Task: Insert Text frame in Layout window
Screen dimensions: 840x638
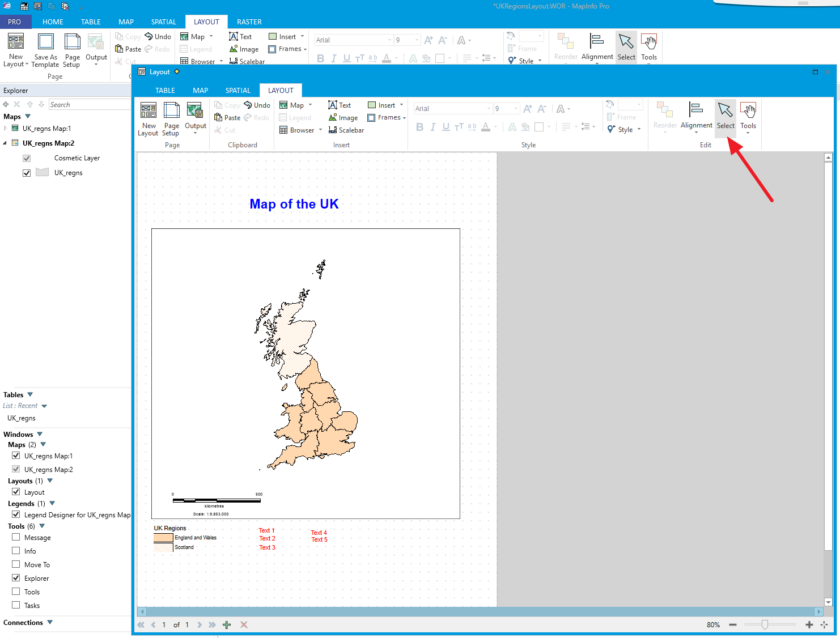Action: [340, 105]
